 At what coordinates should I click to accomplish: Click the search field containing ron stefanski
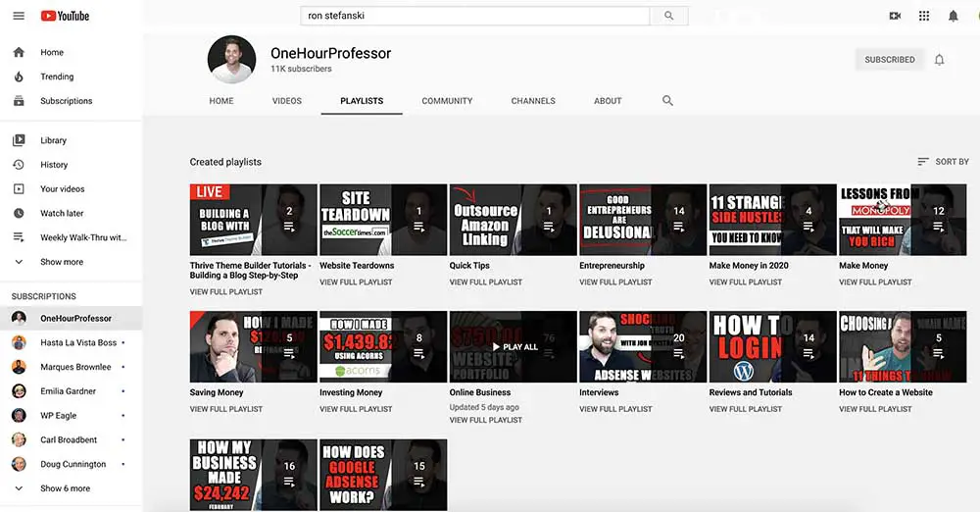[x=475, y=16]
